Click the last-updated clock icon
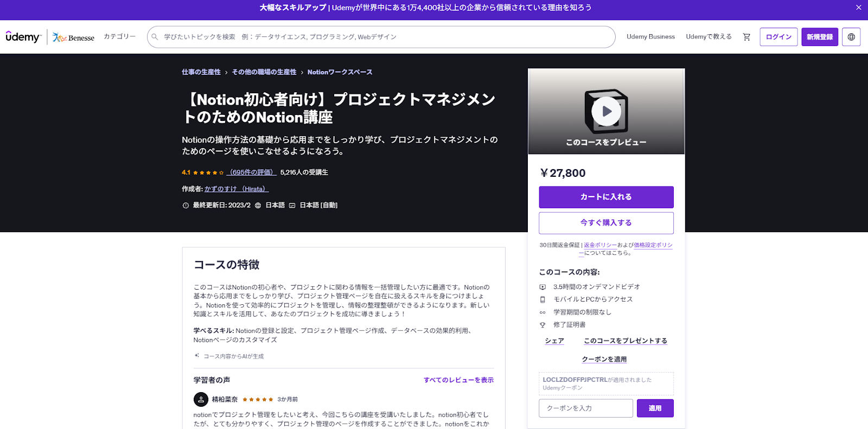This screenshot has height=429, width=868. click(x=186, y=206)
